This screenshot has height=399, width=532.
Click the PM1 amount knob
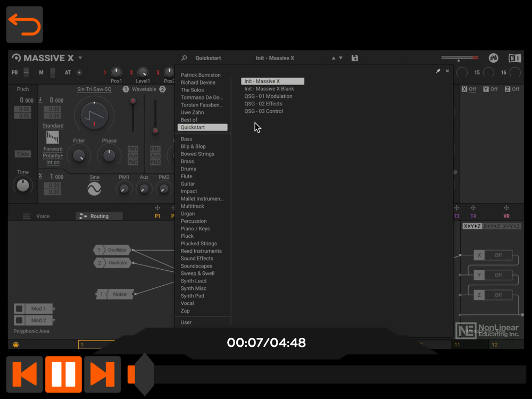point(124,189)
